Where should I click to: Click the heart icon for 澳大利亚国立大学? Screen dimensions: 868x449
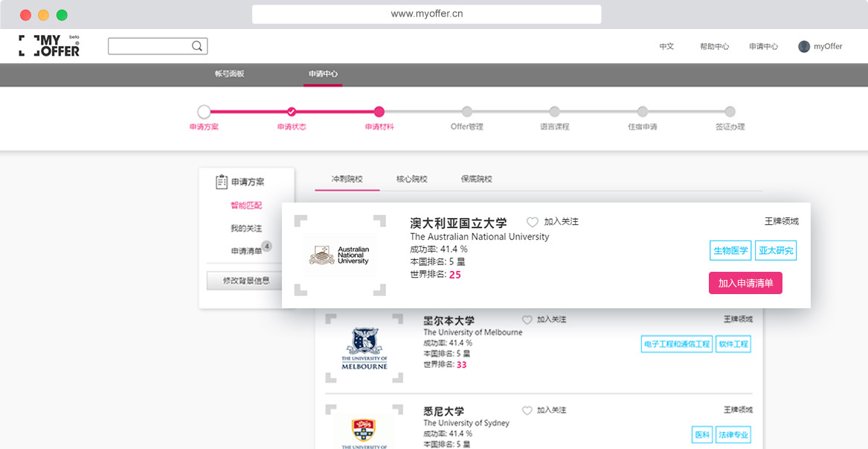coord(532,222)
